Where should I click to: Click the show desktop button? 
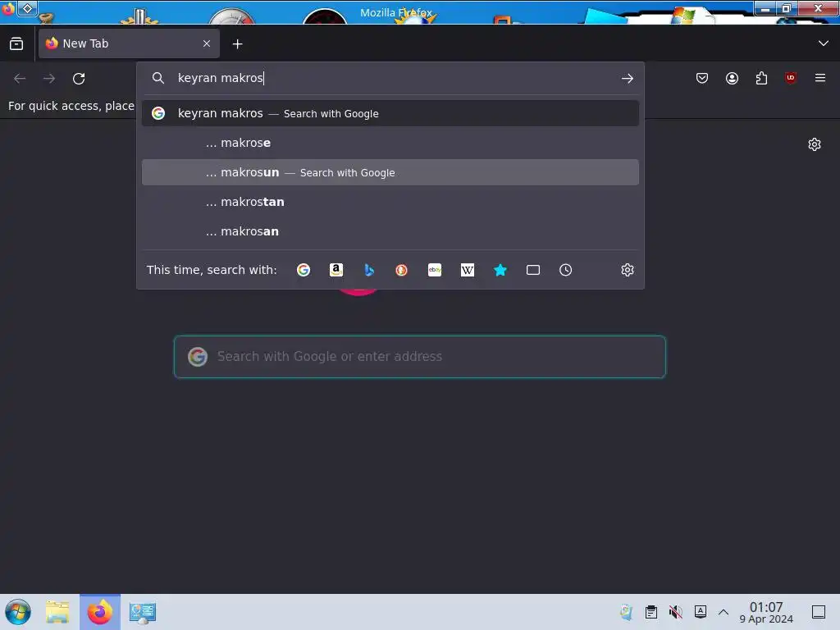point(819,612)
